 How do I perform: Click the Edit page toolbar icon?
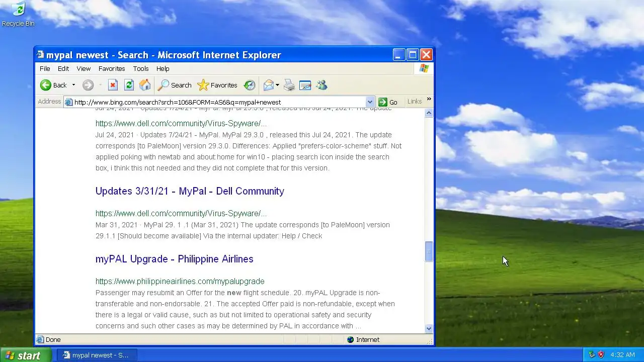(305, 85)
